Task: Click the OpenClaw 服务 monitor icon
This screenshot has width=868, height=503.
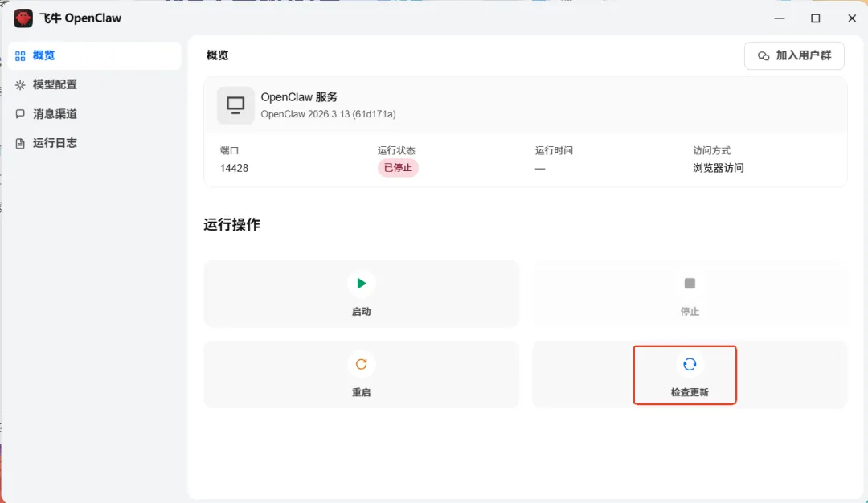Action: [235, 105]
